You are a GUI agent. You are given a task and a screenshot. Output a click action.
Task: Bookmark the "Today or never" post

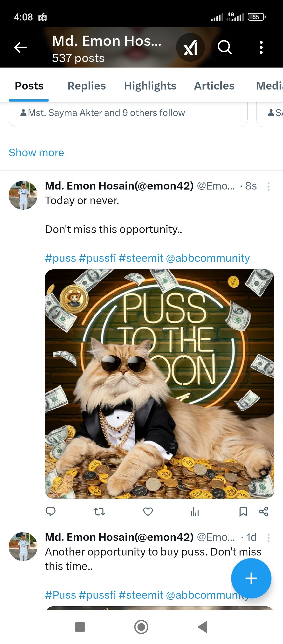tap(243, 511)
